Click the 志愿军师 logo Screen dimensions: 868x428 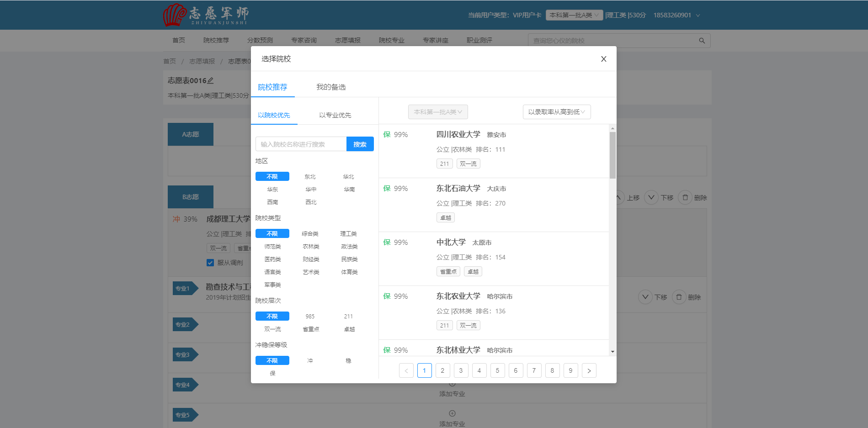[207, 15]
